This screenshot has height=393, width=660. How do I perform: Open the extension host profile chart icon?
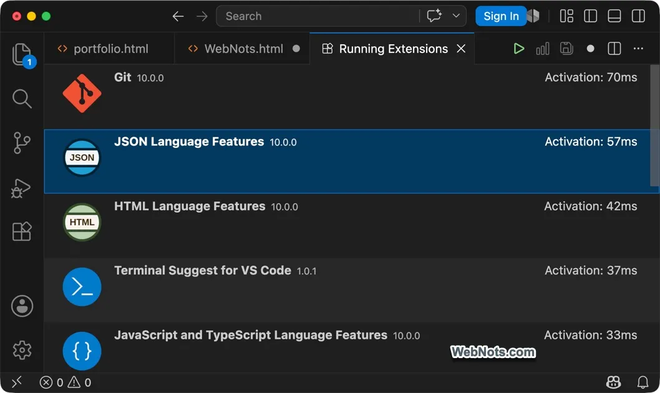543,49
